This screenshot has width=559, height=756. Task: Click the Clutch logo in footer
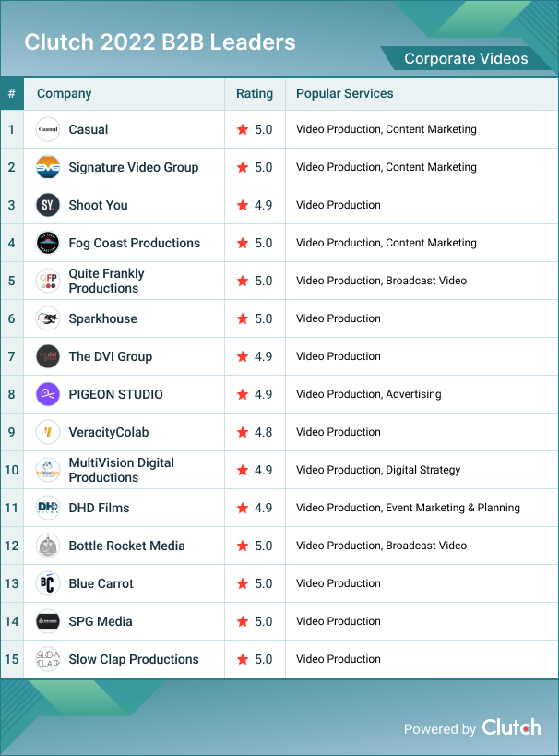511,727
